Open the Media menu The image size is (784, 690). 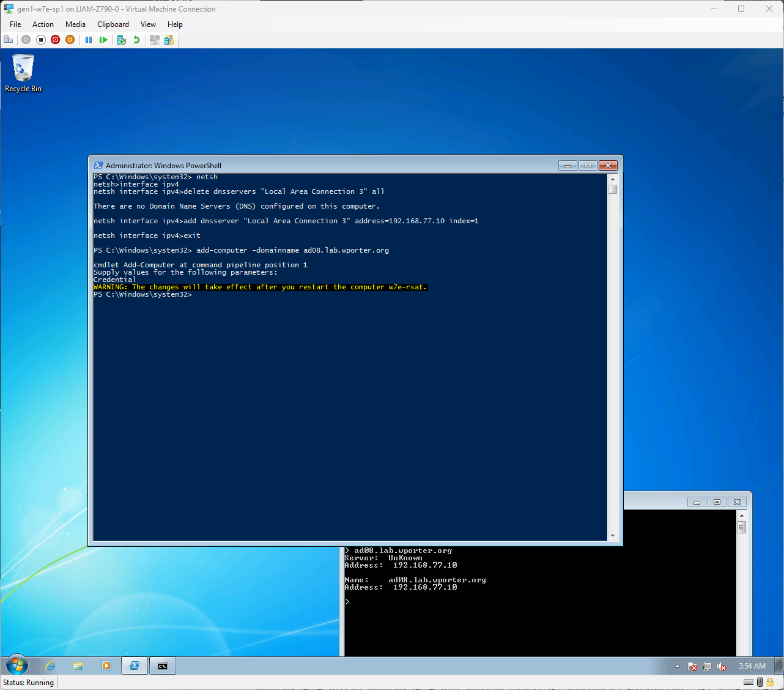tap(75, 24)
